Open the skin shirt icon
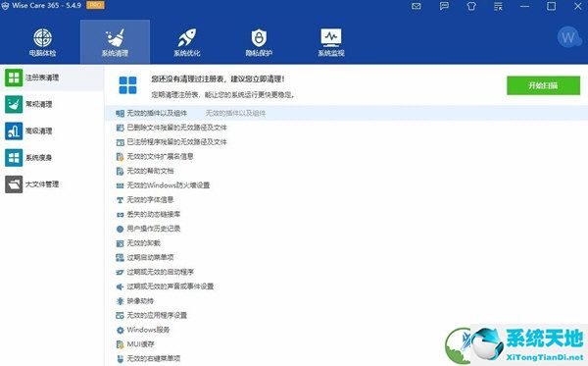Image resolution: width=588 pixels, height=366 pixels. 471,7
